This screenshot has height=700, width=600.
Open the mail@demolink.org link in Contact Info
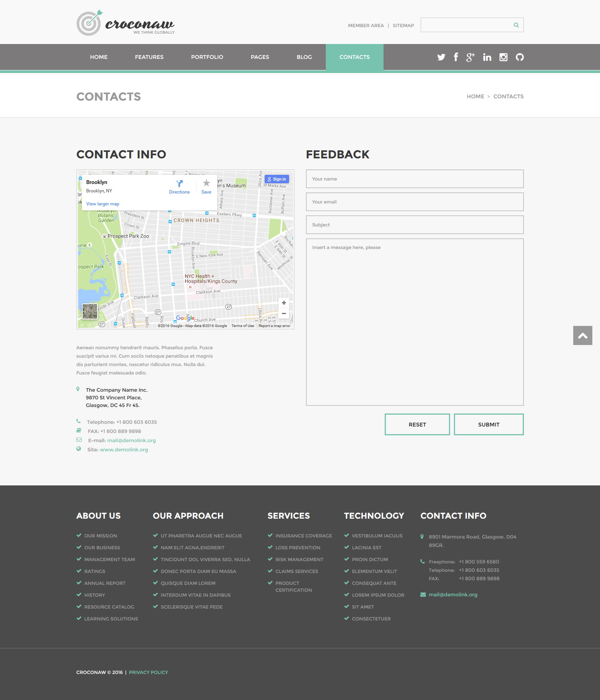132,440
